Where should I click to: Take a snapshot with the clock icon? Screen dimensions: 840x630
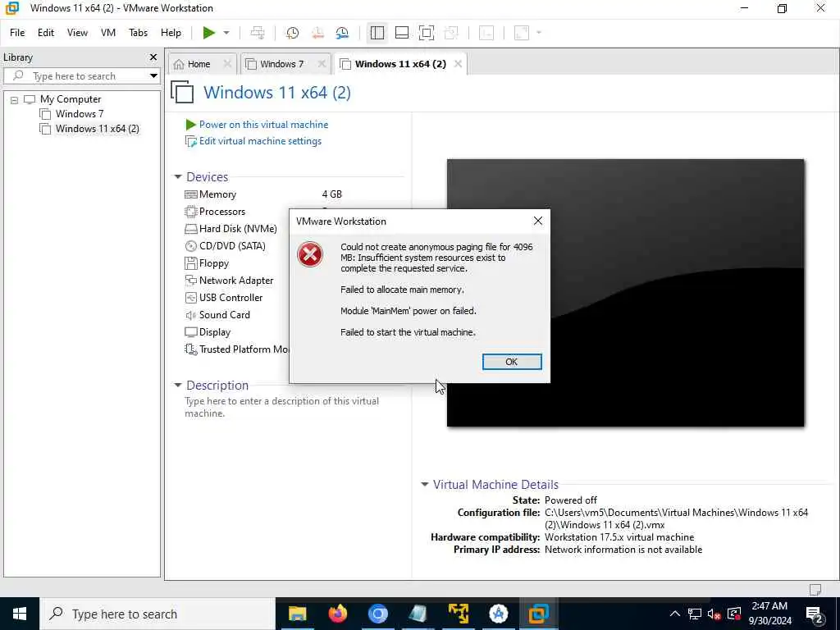[293, 33]
